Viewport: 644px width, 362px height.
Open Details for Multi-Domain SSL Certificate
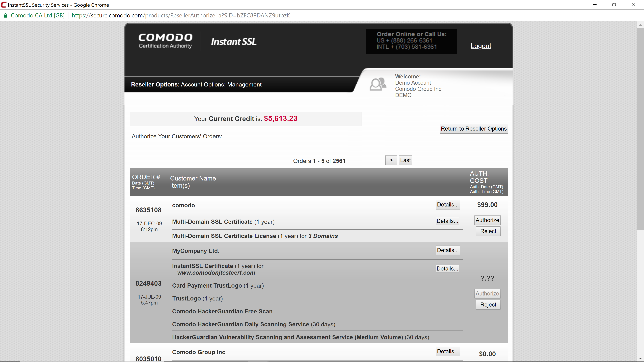[447, 221]
